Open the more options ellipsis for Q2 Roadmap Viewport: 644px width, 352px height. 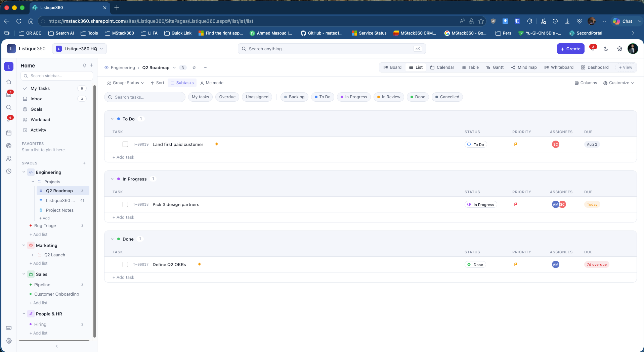point(206,67)
